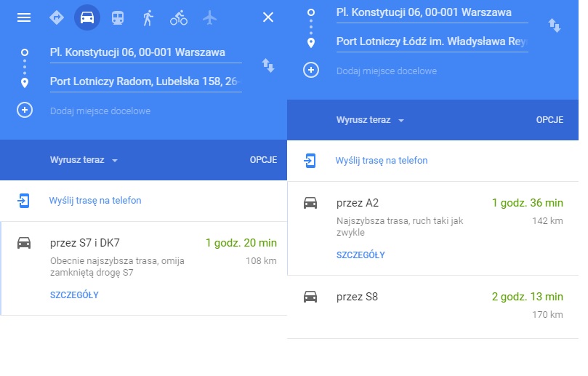Choose driving mode car icon
The image size is (588, 376).
pos(87,17)
